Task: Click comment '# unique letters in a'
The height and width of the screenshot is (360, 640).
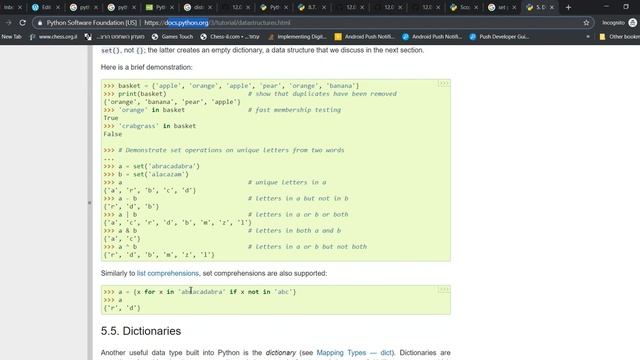Action: [x=287, y=182]
